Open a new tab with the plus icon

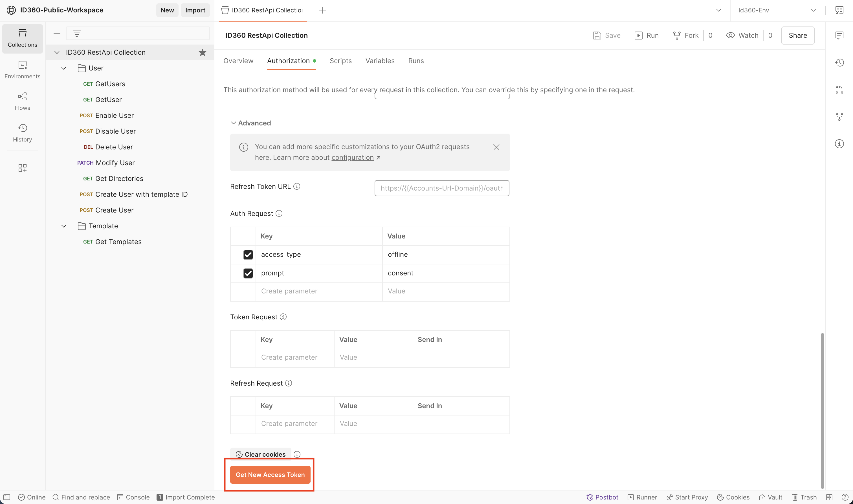point(322,10)
